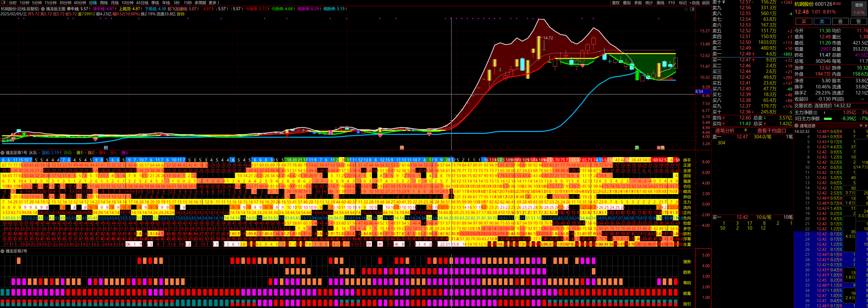Click the question mark help icon in 逐笔还原
Image resolution: width=868 pixels, height=308 pixels.
point(866,126)
